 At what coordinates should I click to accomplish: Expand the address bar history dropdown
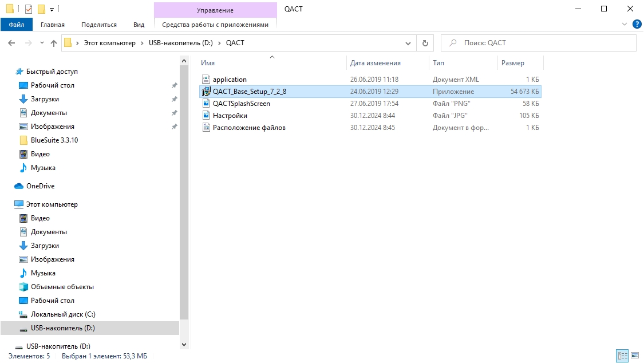[408, 43]
